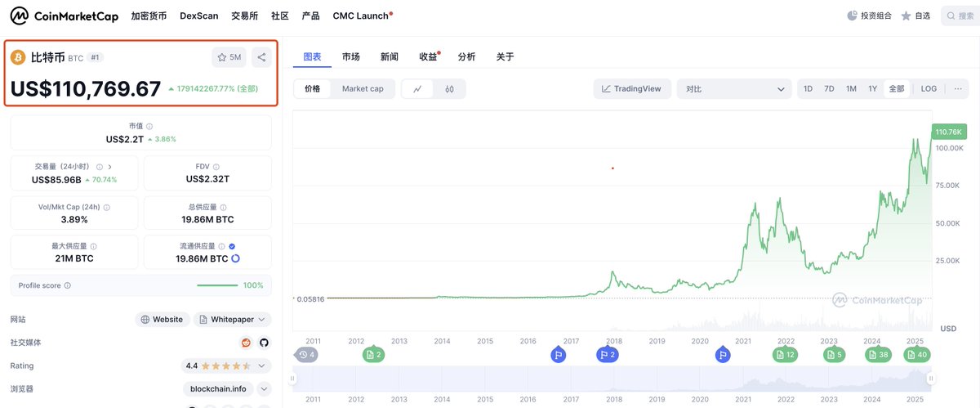Click the Profile score progress bar
The width and height of the screenshot is (980, 408).
click(217, 285)
